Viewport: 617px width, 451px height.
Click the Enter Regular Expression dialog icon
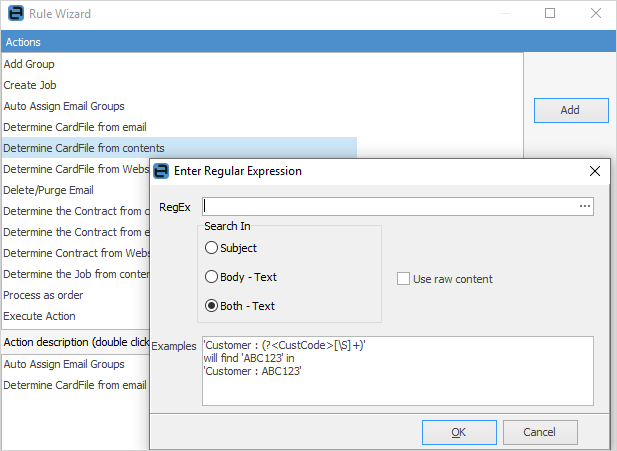[x=161, y=171]
